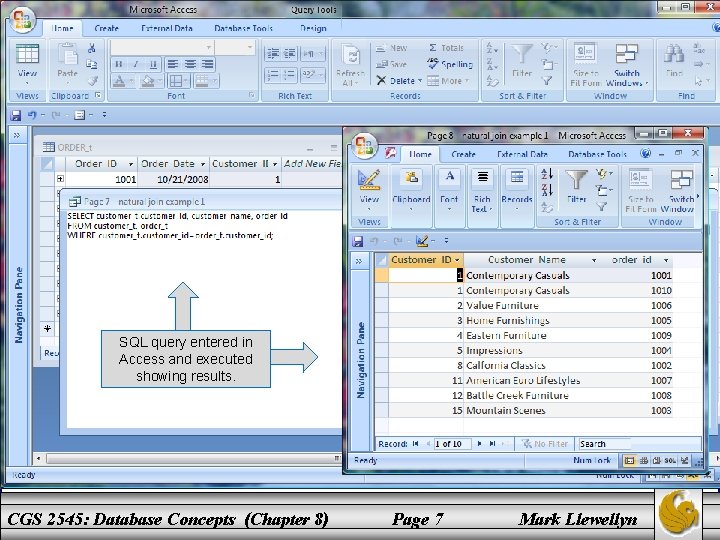
Task: Click the Help question mark icon in the front window
Action: coord(646,153)
